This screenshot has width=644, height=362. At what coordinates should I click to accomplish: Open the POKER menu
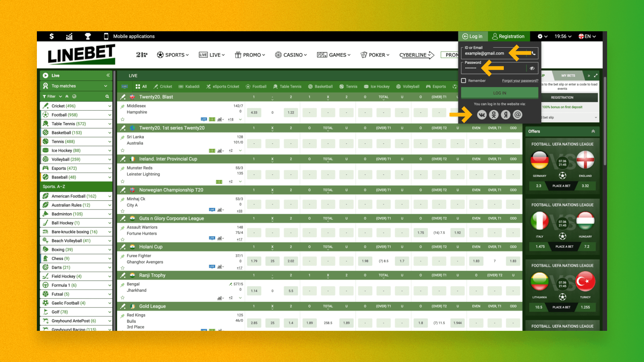[375, 55]
